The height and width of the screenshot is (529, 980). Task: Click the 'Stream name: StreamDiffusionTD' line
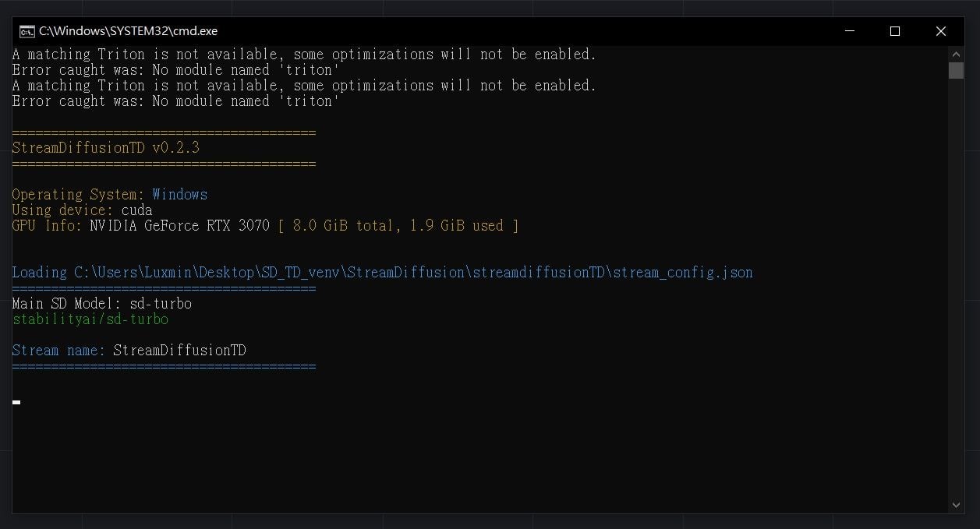(x=129, y=351)
